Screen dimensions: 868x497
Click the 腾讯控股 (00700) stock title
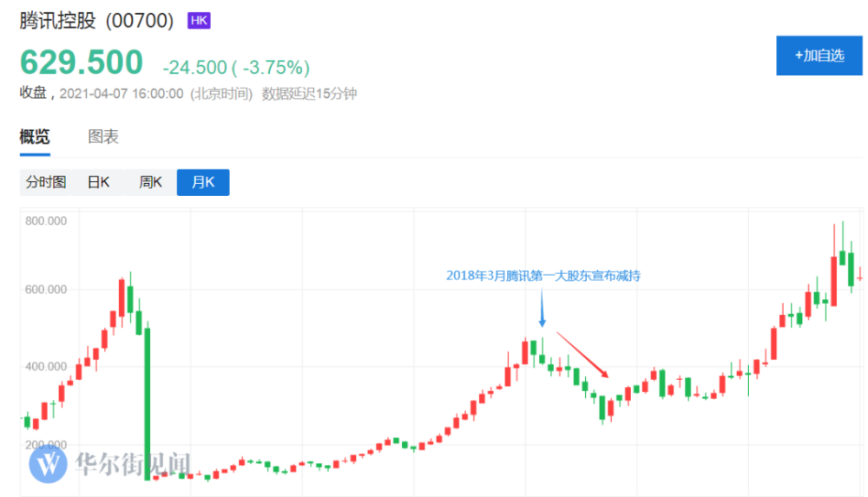96,21
